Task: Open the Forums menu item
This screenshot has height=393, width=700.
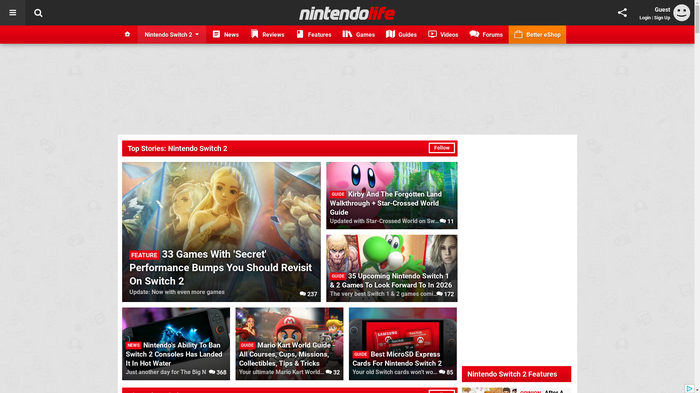Action: click(486, 34)
